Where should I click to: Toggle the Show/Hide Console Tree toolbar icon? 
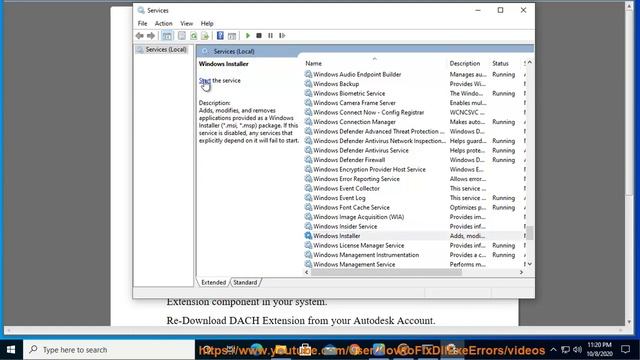[x=167, y=36]
